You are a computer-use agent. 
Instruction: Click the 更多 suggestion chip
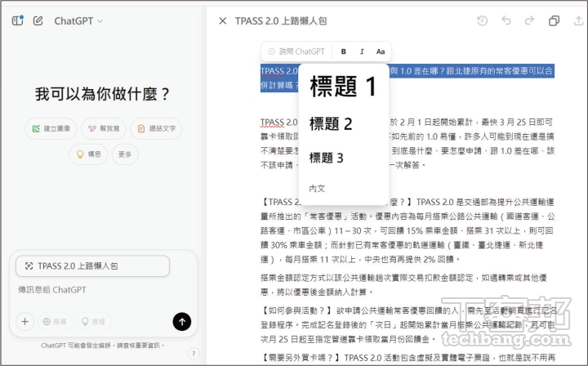(x=125, y=154)
